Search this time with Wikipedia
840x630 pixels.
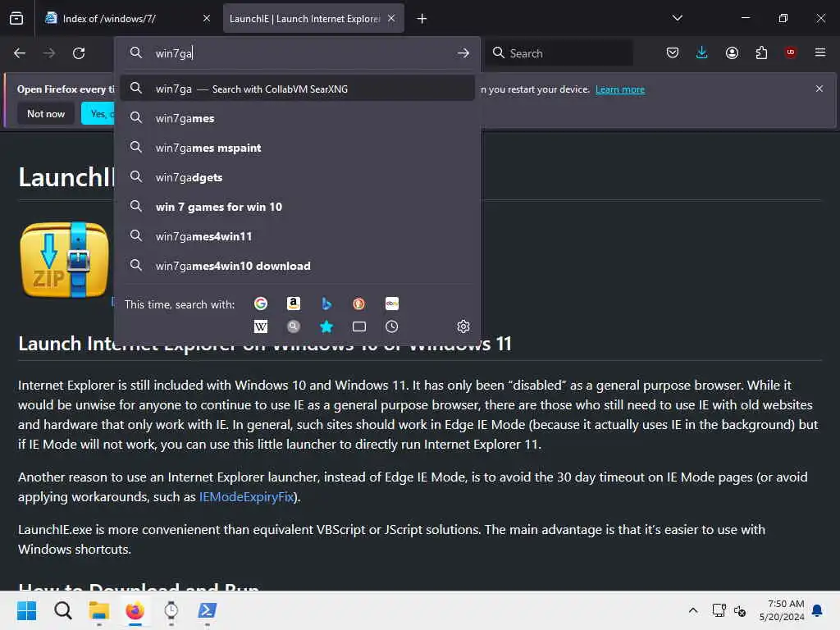pyautogui.click(x=261, y=326)
